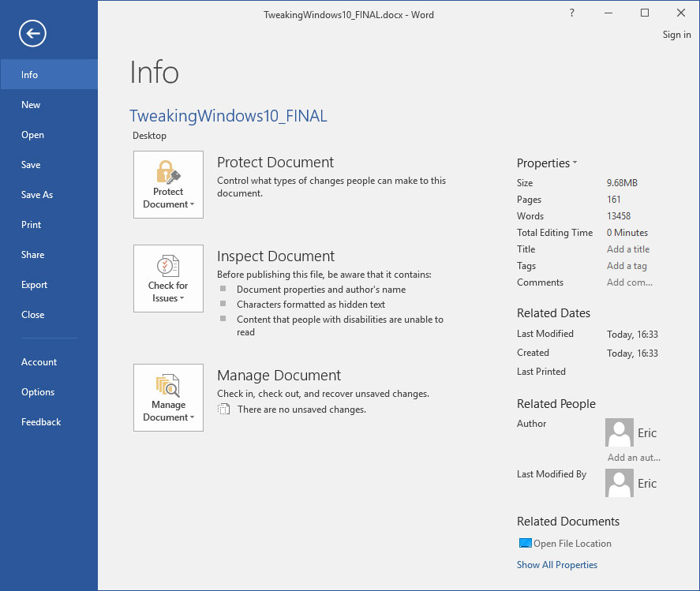Click the 13458 words value

click(x=619, y=216)
